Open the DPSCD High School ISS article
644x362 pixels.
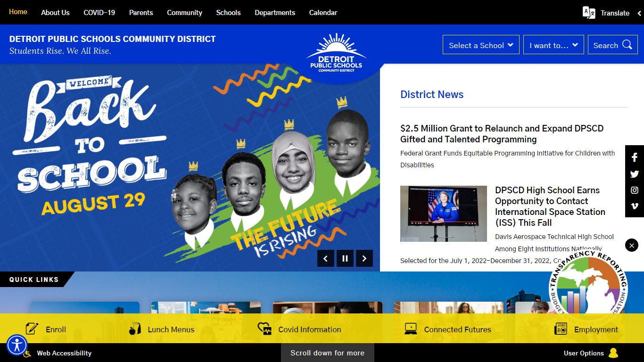(550, 206)
